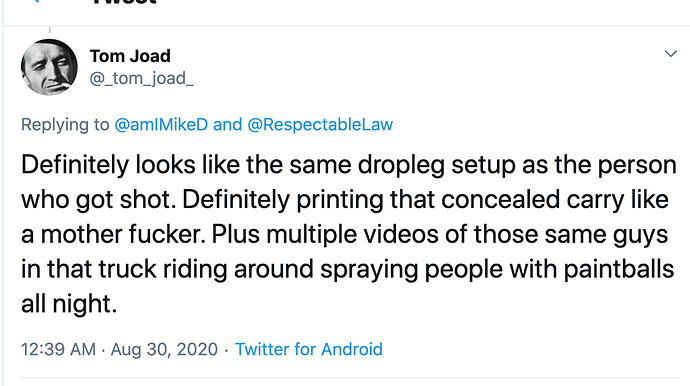Screen dimensions: 690x386
Task: Go back using the partially visible arrow
Action: [36, 1]
